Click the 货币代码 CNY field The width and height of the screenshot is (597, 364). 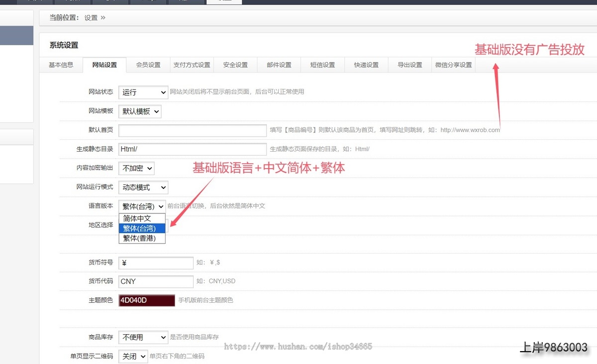click(156, 281)
